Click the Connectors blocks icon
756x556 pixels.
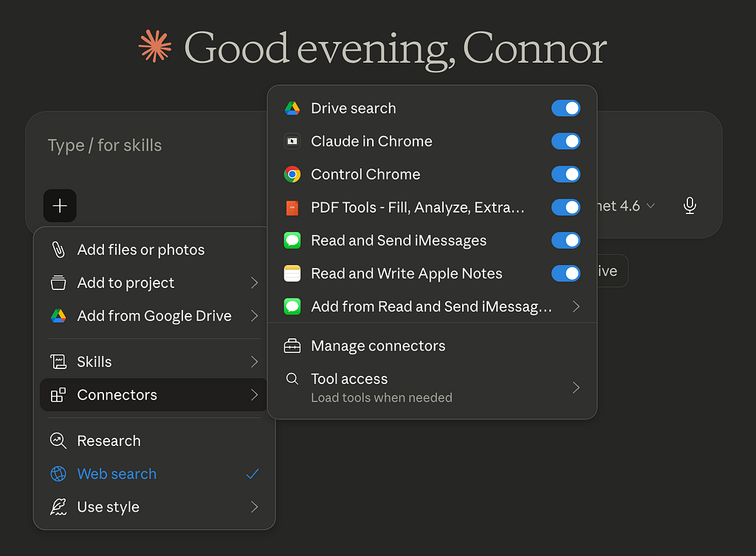click(x=58, y=395)
